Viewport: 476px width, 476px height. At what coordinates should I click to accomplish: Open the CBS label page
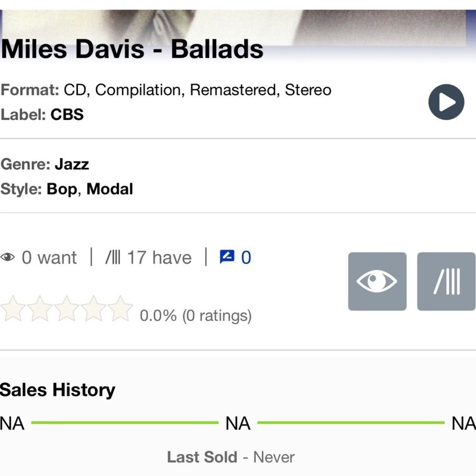67,115
